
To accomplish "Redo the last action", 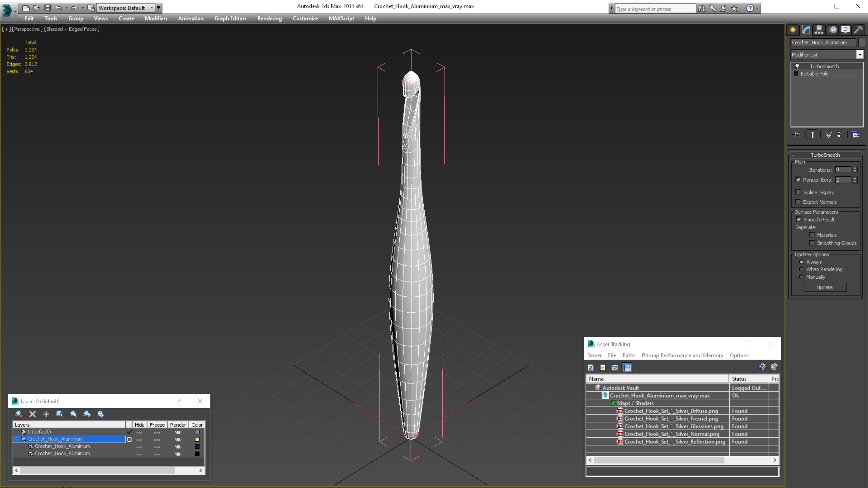I will click(x=74, y=8).
